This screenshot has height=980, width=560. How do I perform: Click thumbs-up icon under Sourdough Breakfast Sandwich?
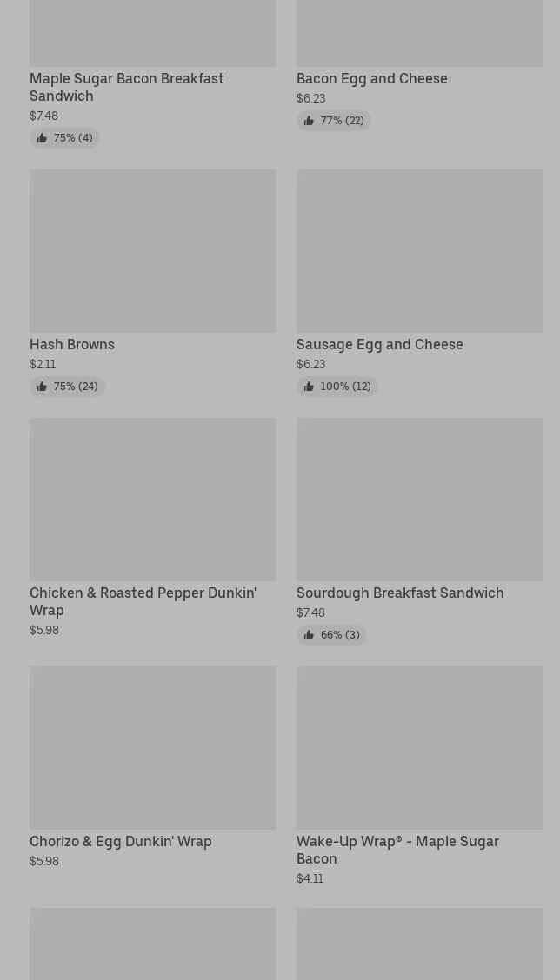coord(309,635)
